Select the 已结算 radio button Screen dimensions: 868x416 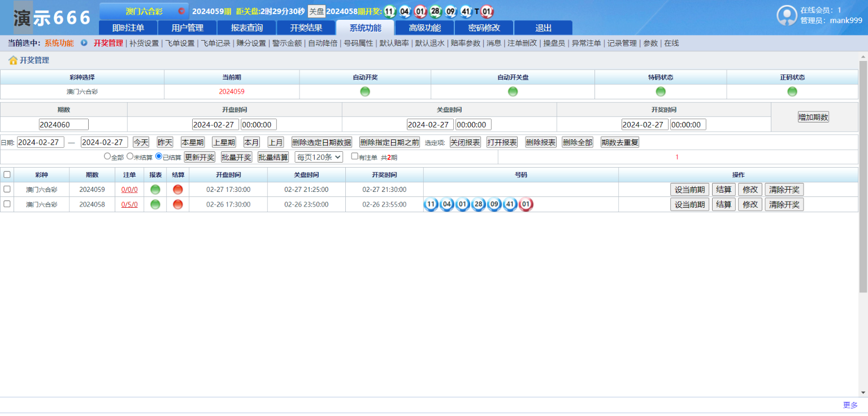point(159,156)
